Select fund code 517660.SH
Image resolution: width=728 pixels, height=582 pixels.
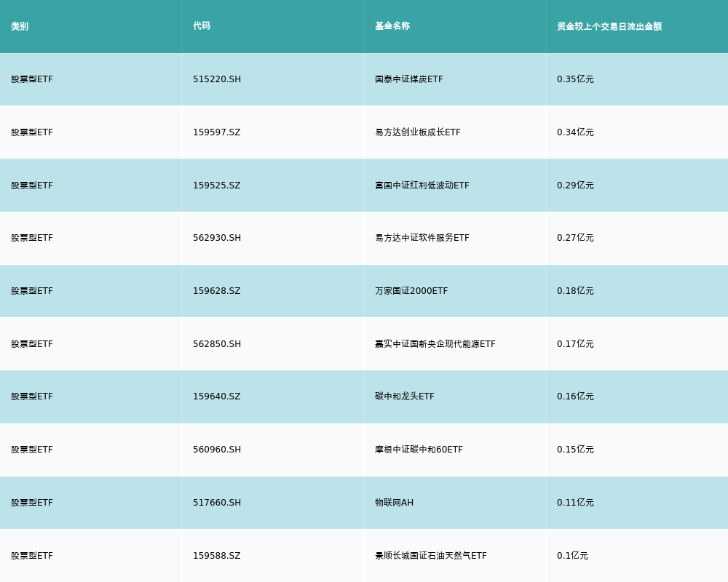tap(217, 503)
